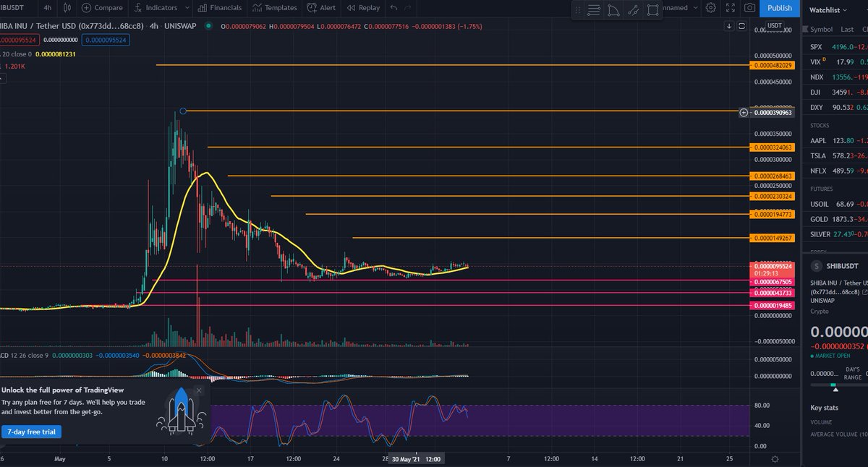Image resolution: width=868 pixels, height=467 pixels.
Task: Click the 0.0000149267 orange price label
Action: coord(773,238)
